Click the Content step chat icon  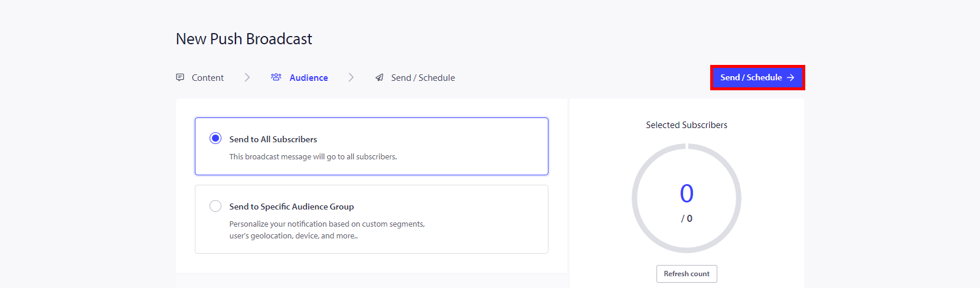pyautogui.click(x=180, y=77)
